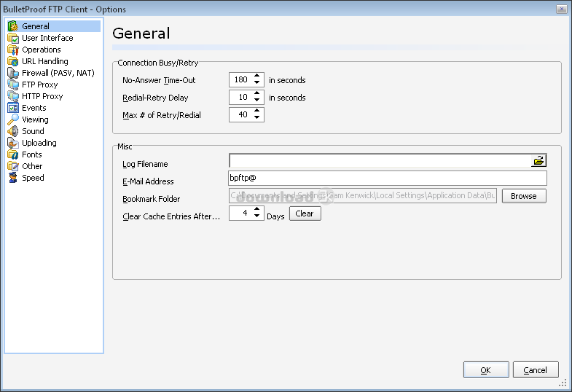Open Events options page

pos(34,108)
